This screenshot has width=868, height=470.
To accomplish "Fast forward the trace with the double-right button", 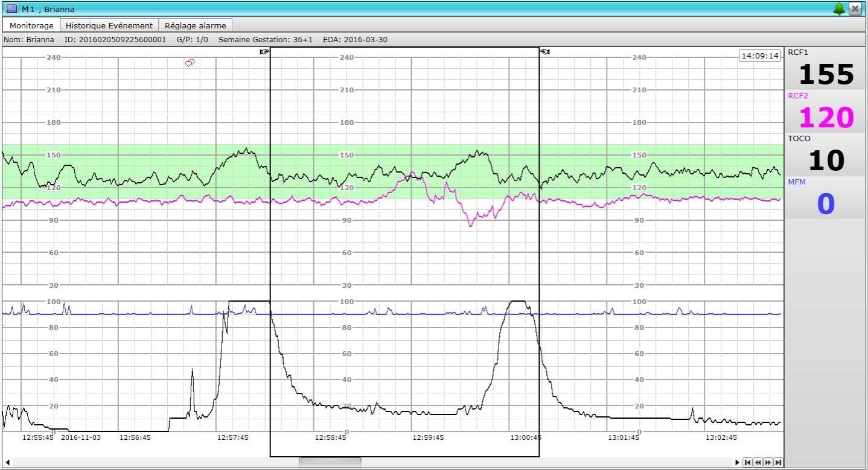I will click(x=768, y=463).
